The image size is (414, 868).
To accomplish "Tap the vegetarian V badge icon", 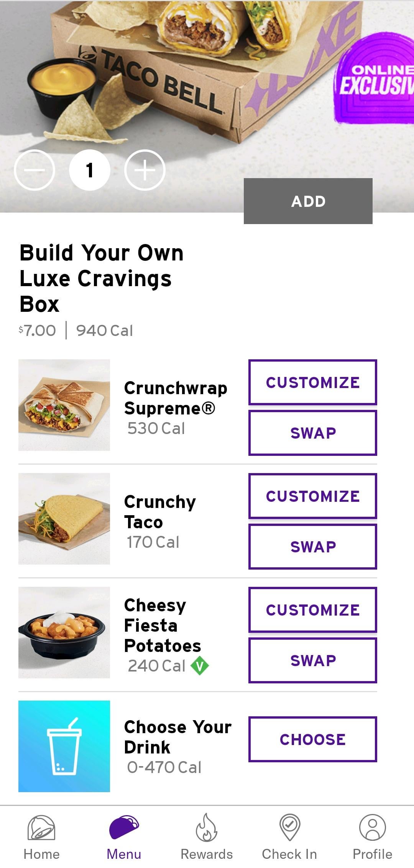I will tap(200, 666).
